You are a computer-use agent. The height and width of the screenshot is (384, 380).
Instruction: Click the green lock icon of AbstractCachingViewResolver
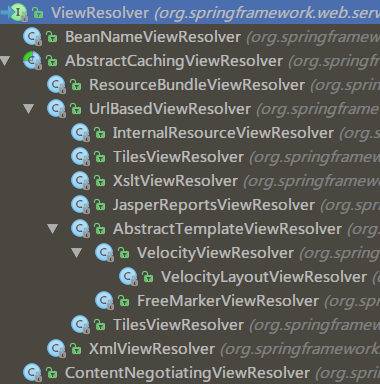[52, 61]
